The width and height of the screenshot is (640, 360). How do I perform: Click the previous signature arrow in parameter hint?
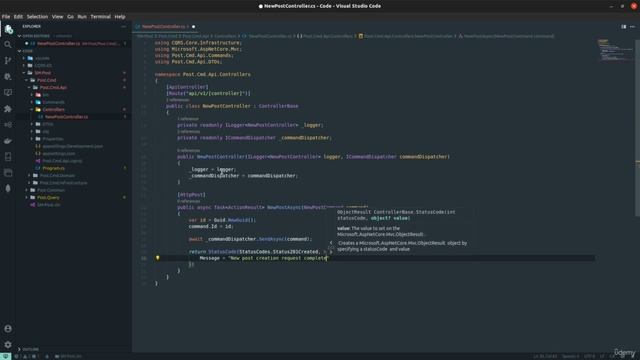click(331, 243)
